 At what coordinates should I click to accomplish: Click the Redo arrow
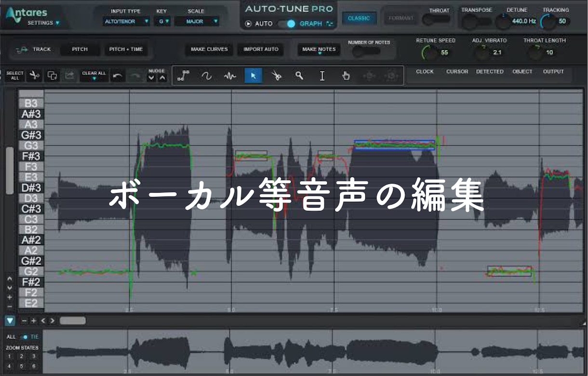click(136, 76)
